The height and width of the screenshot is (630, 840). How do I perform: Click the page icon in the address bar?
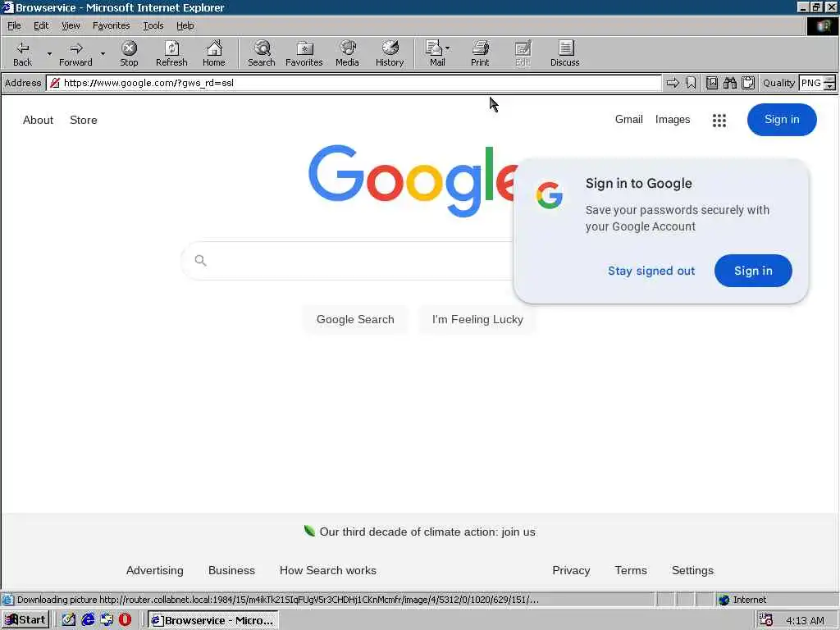[x=55, y=83]
